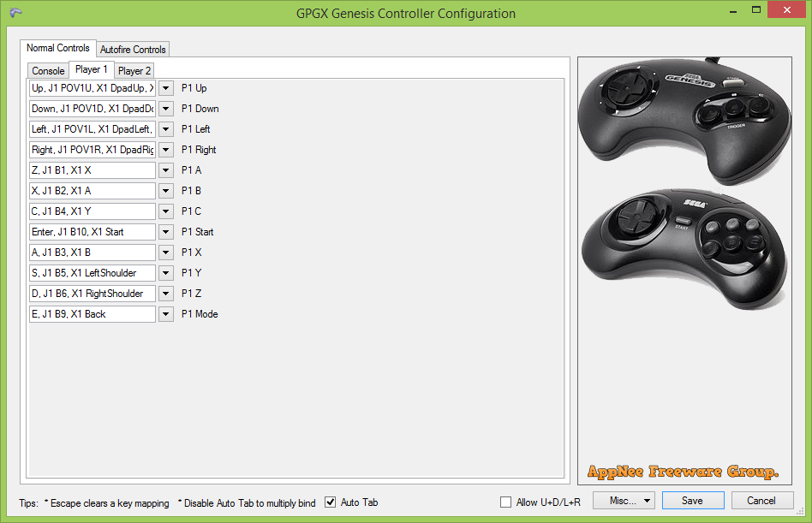Open dropdown arrow for P1 Mode
The height and width of the screenshot is (523, 812).
[165, 314]
